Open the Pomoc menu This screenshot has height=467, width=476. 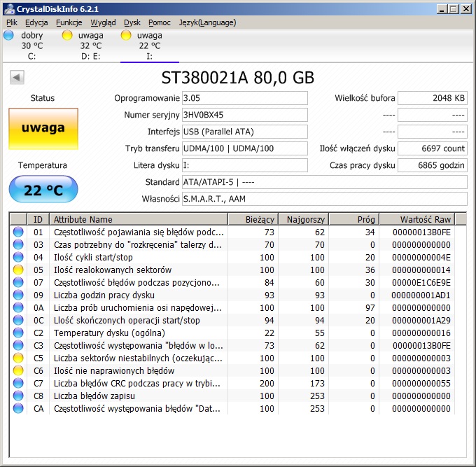coord(160,22)
